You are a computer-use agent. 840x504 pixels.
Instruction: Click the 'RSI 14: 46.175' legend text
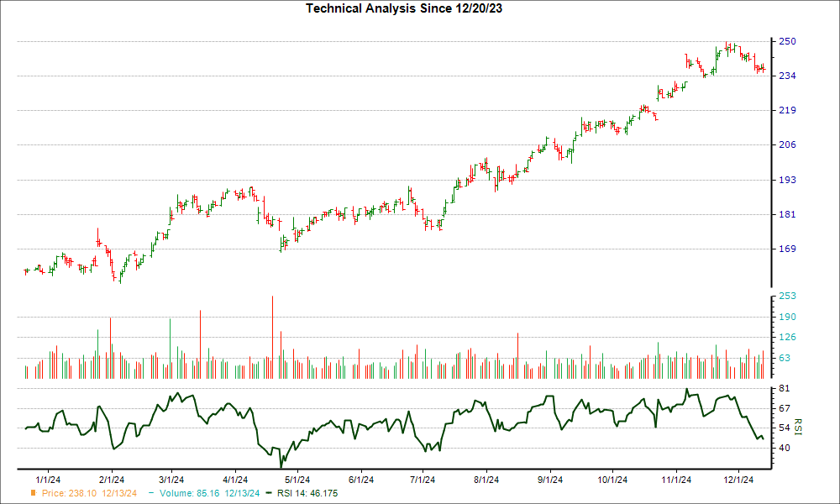[x=307, y=493]
